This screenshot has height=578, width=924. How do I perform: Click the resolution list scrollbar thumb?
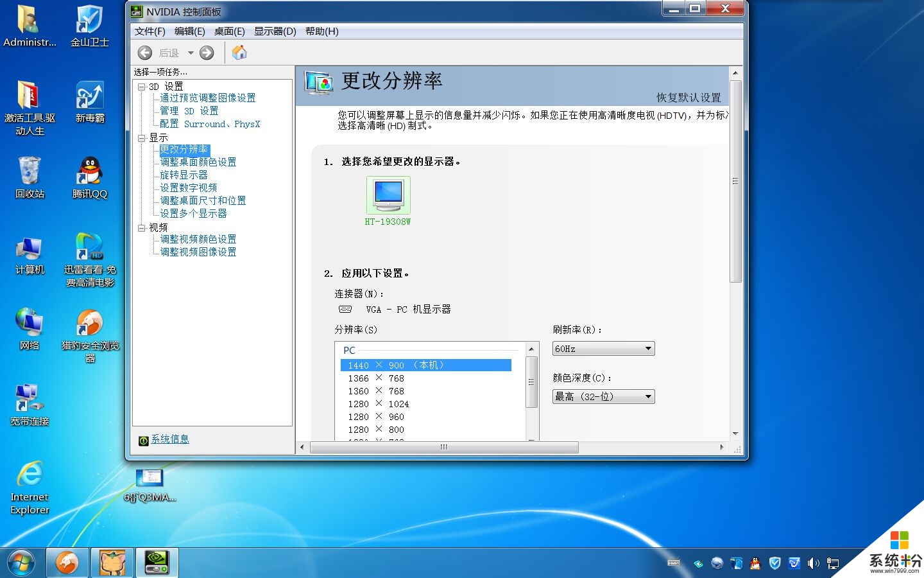tap(531, 382)
